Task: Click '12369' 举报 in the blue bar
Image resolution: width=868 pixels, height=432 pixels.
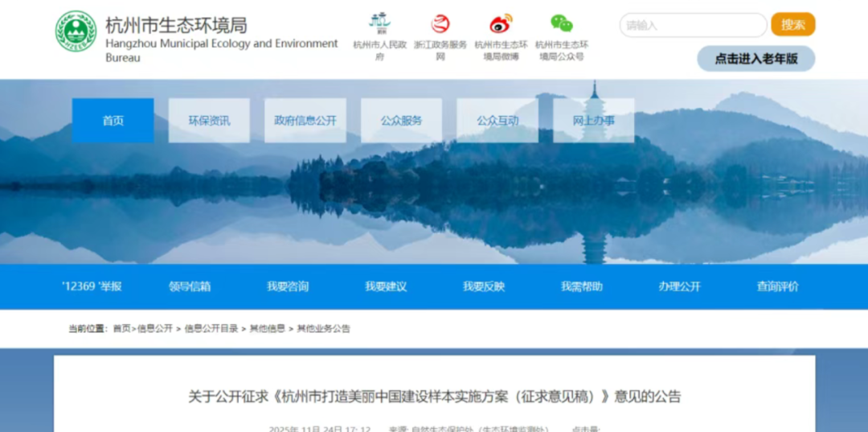Action: coord(92,286)
